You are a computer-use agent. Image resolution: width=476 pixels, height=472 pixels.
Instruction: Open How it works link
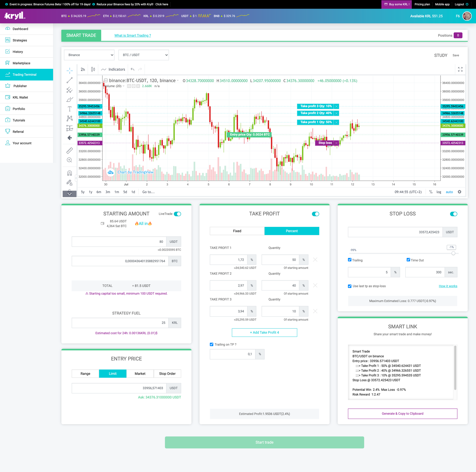click(x=448, y=286)
